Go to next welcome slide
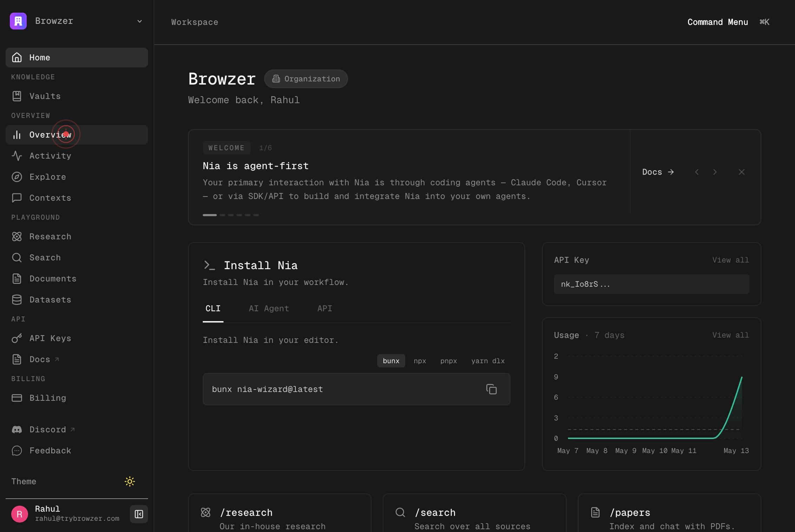This screenshot has width=795, height=532. coord(715,172)
